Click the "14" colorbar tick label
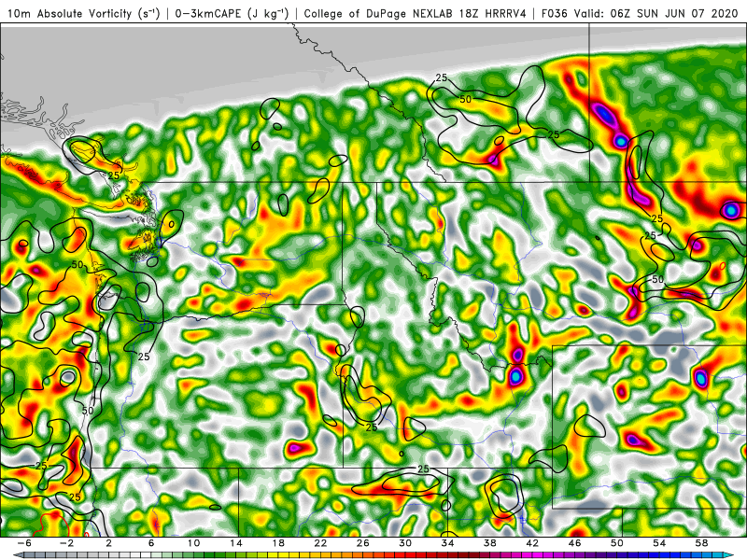This screenshot has height=560, width=747. (x=236, y=543)
